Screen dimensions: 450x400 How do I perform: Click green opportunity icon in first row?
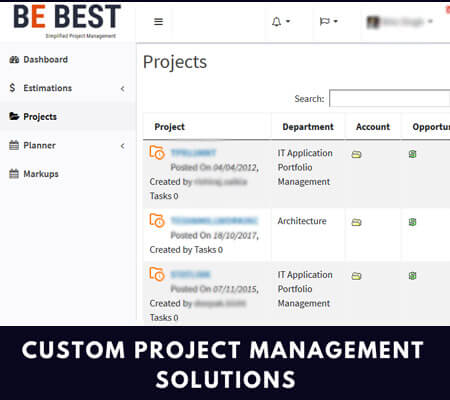click(x=412, y=154)
